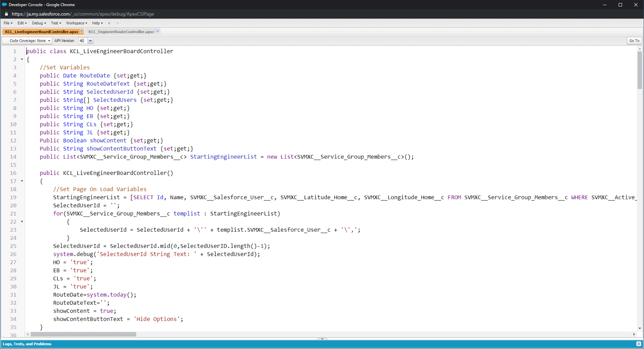This screenshot has width=644, height=349.
Task: Switch to the KCL_EngineerRouteController.apxc tab
Action: tap(121, 32)
